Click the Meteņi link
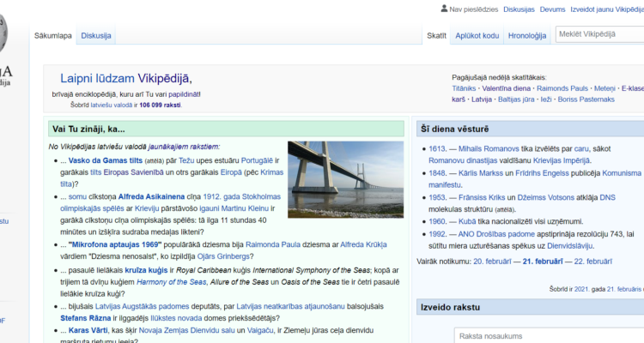The image size is (644, 343). pos(605,88)
